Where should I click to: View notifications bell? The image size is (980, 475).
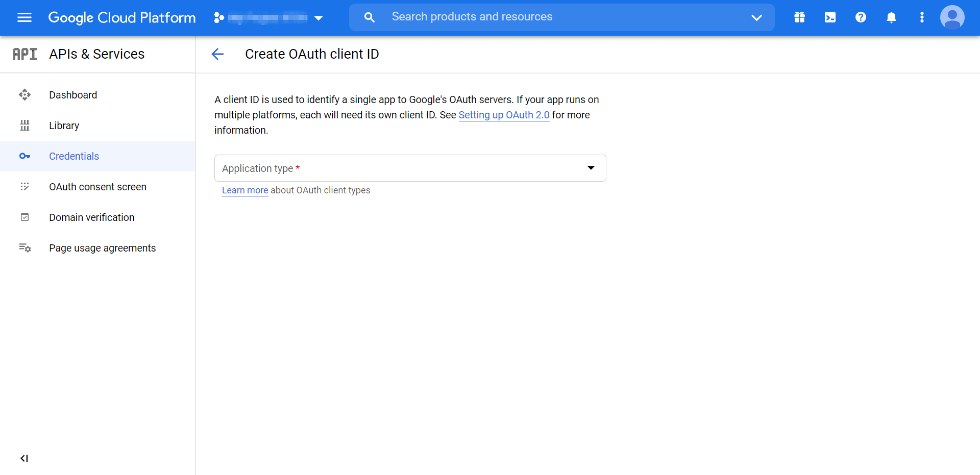point(891,17)
